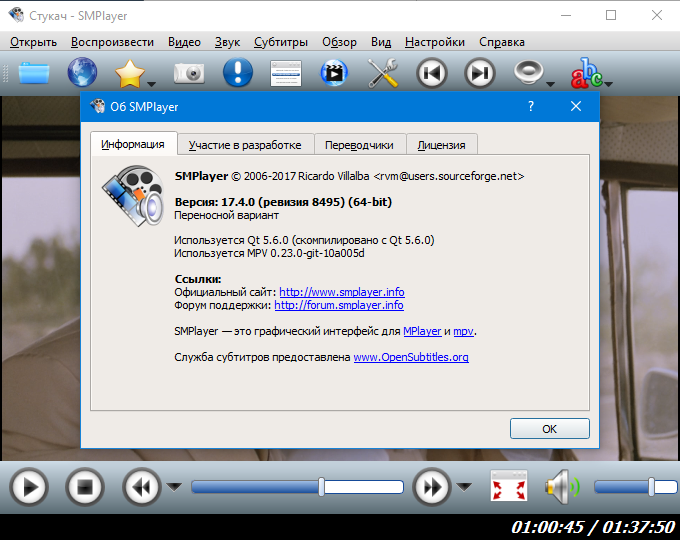Stop playback with the Stop button
680x540 pixels.
[x=85, y=487]
